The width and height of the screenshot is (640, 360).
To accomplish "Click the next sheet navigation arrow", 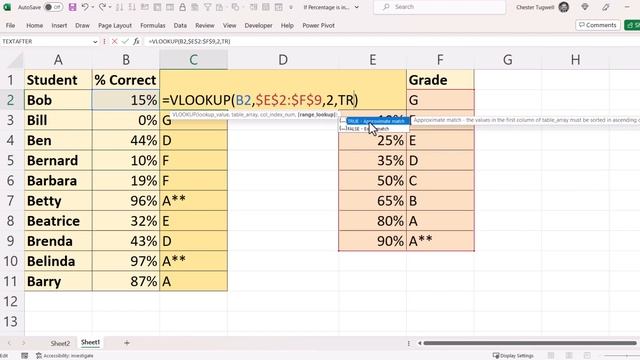I will coord(24,343).
